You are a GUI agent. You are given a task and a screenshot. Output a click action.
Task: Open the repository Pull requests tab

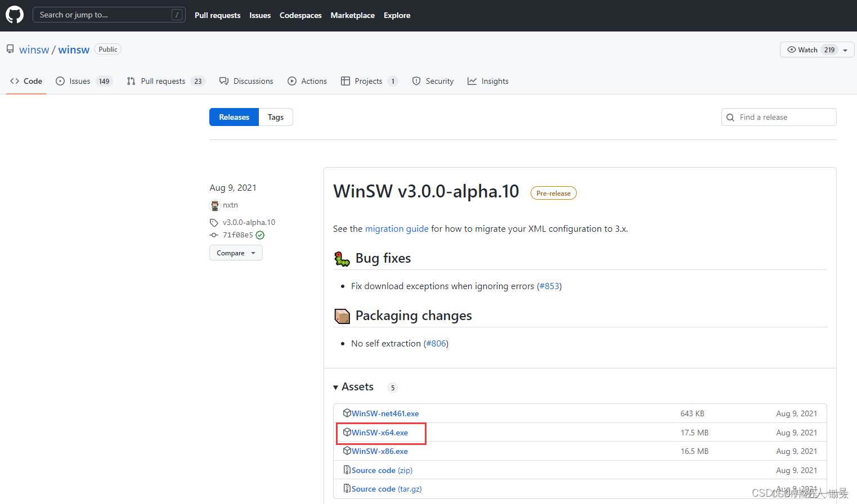click(x=166, y=81)
